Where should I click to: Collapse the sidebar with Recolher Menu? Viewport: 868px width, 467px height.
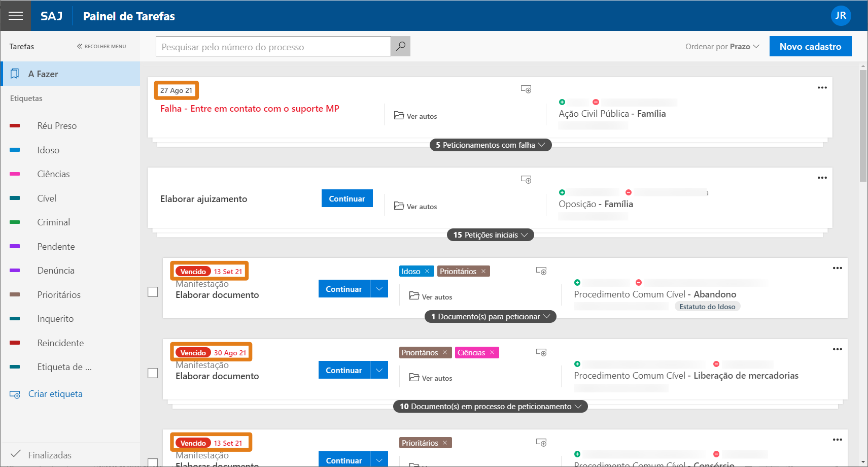click(101, 46)
